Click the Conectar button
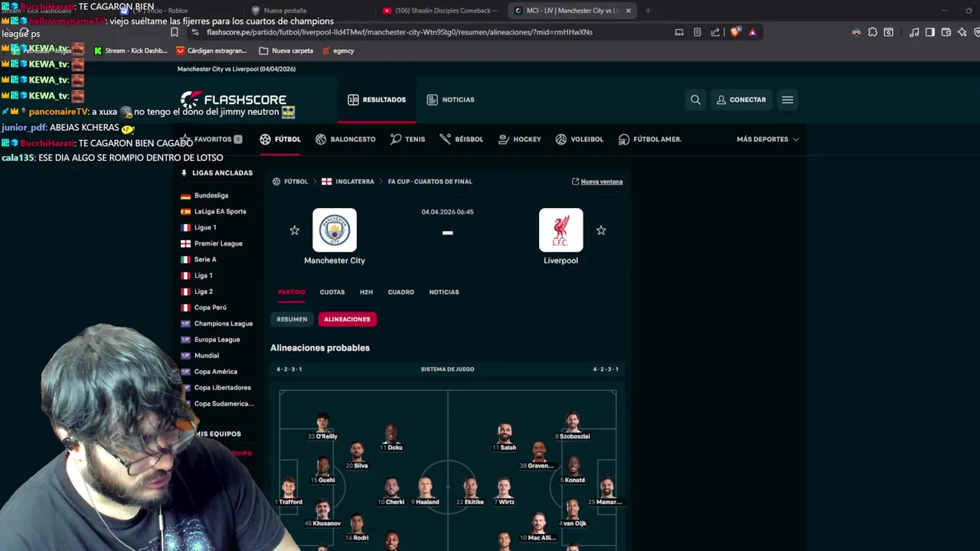This screenshot has height=551, width=980. click(741, 99)
